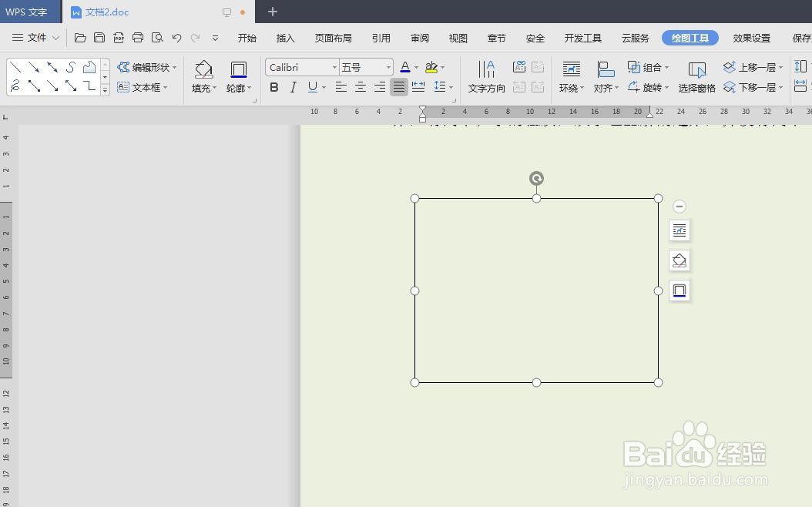
Task: Create a text box link
Action: pyautogui.click(x=519, y=67)
